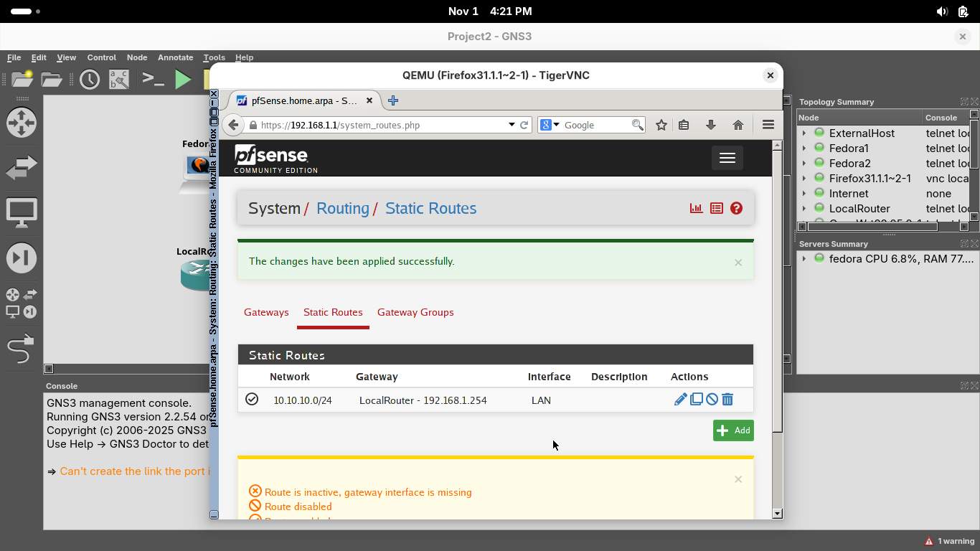Expand the LocalRouter topology tree item
The image size is (980, 551).
[x=804, y=209]
